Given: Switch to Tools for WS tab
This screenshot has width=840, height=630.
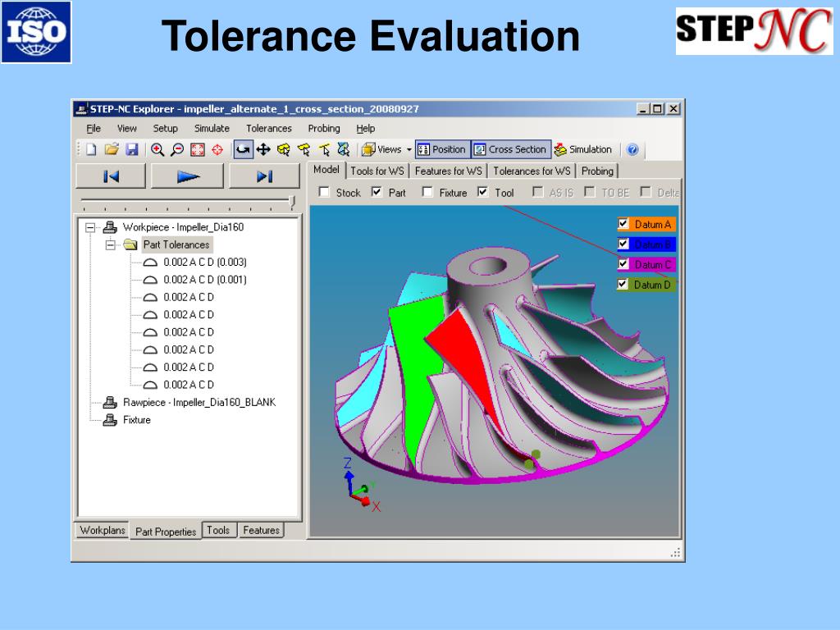Looking at the screenshot, I should [x=377, y=171].
